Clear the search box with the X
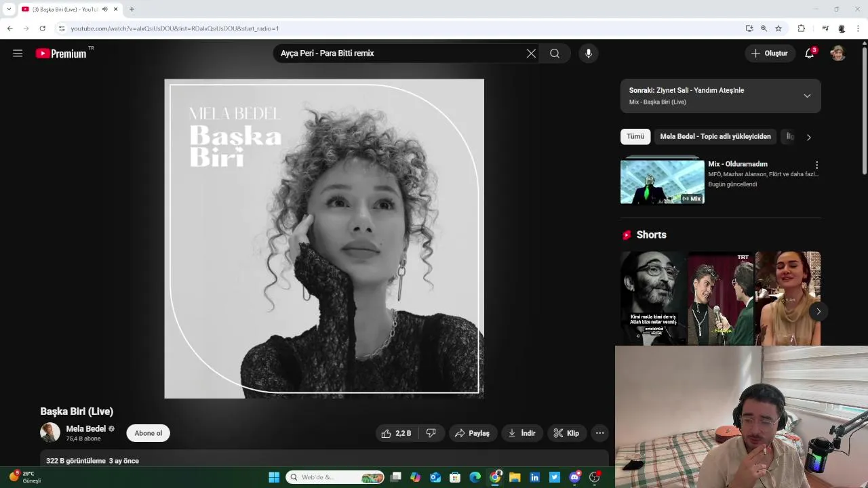The image size is (868, 488). click(531, 54)
